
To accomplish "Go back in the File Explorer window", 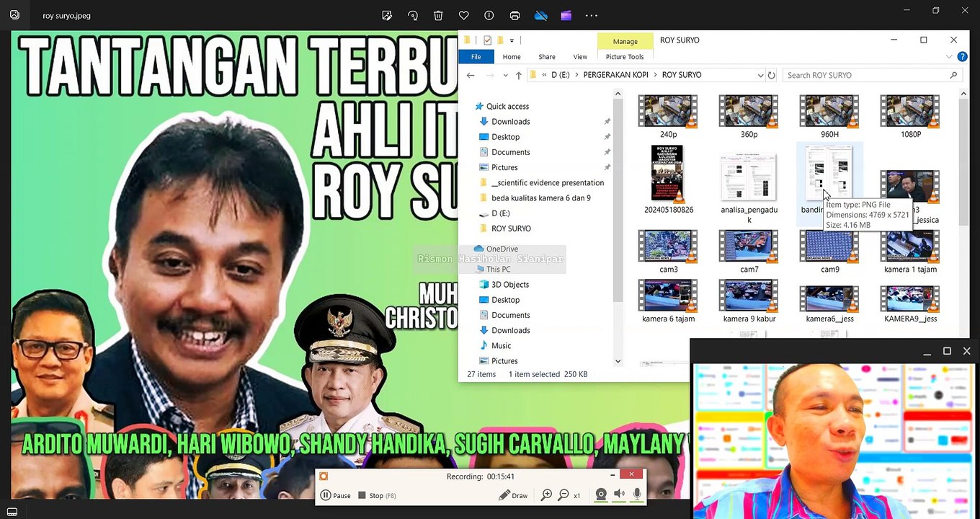I will pos(471,75).
